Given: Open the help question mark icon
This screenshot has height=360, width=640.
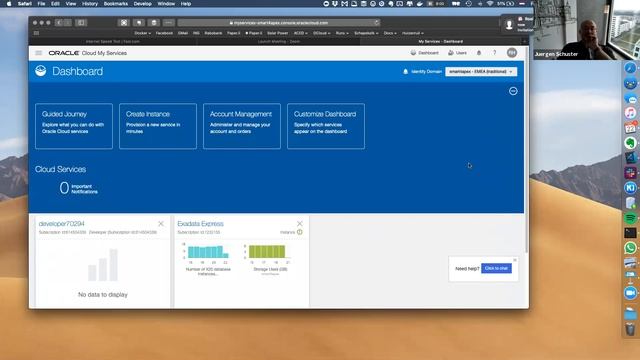Looking at the screenshot, I should pyautogui.click(x=494, y=53).
